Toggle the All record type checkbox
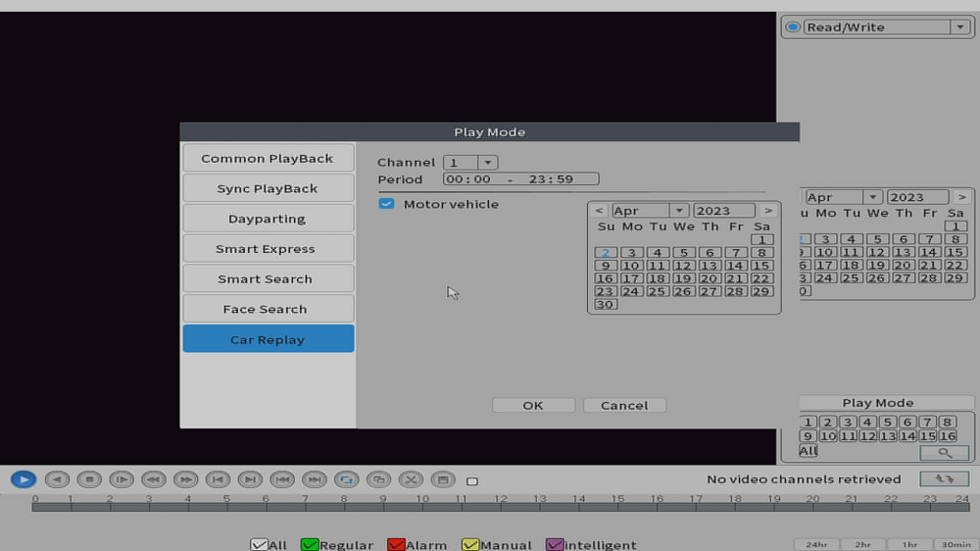 coord(259,545)
